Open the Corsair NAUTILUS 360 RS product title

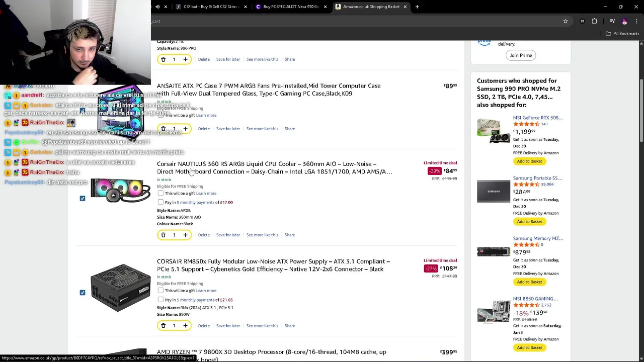coord(274,168)
